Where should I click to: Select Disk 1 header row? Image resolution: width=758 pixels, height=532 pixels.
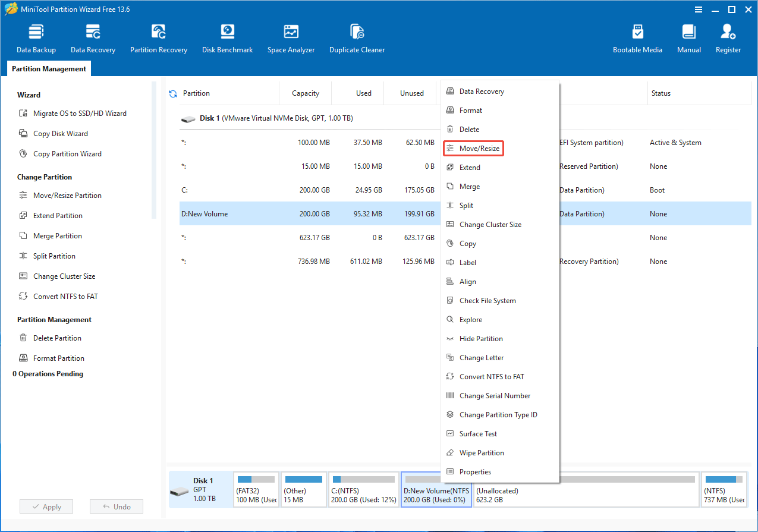click(x=465, y=118)
